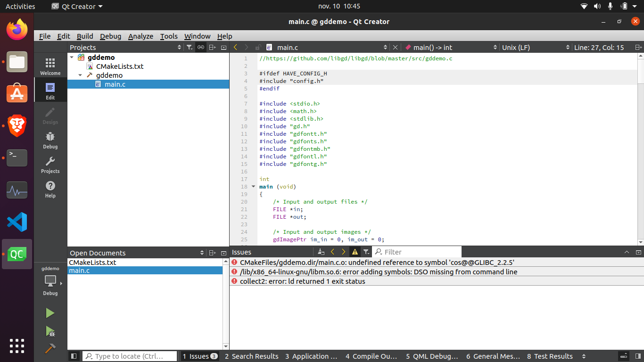The width and height of the screenshot is (644, 362).
Task: Select the DSO missing error entry
Action: tap(437, 271)
